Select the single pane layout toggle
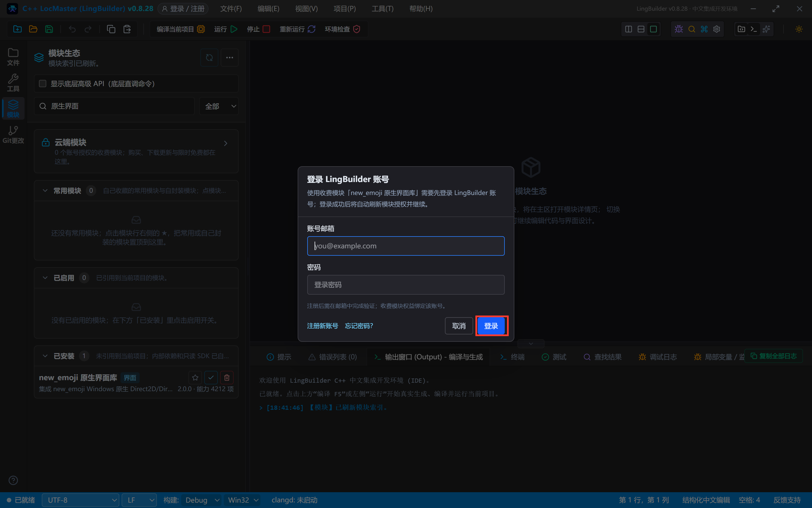Viewport: 812px width, 508px height. click(x=653, y=29)
